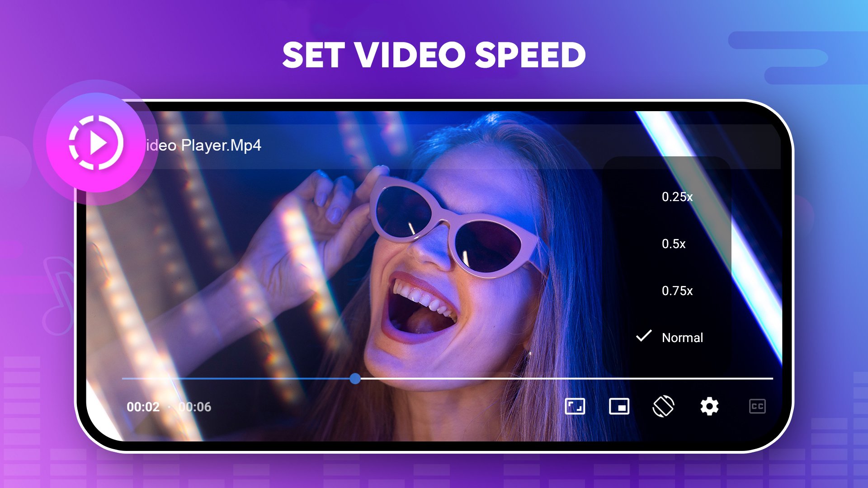Click the checkmark beside Normal
Screen dimensions: 868x488
pyautogui.click(x=644, y=336)
